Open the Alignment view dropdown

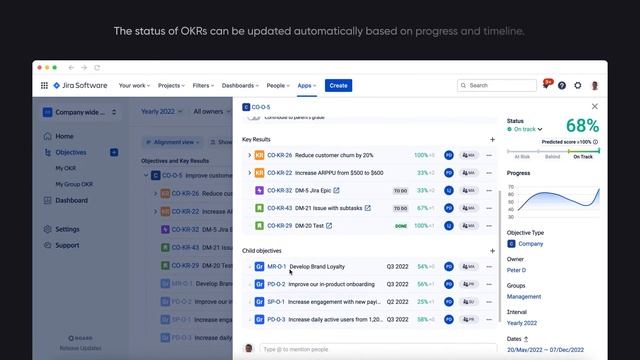coord(173,142)
